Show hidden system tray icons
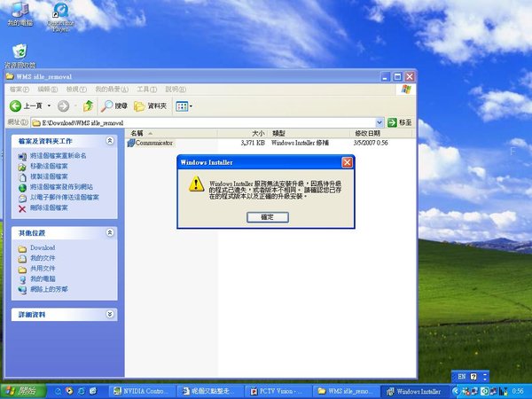Viewport: 532px width, 399px height. (456, 392)
